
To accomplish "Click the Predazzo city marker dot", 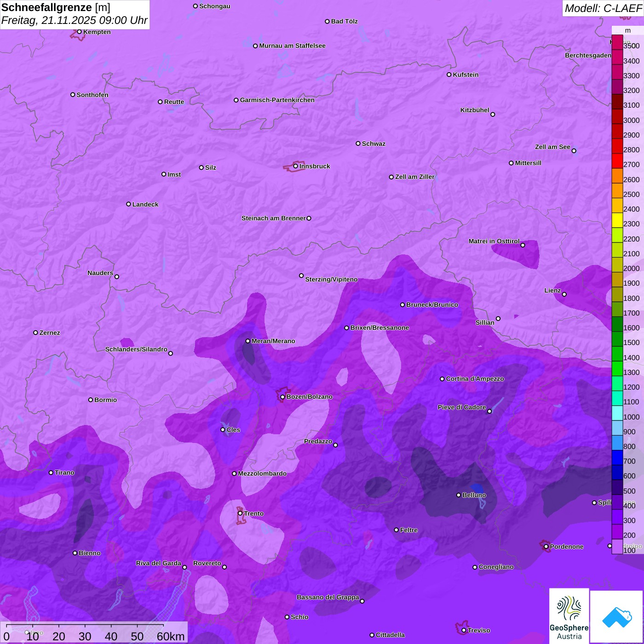I will (335, 445).
